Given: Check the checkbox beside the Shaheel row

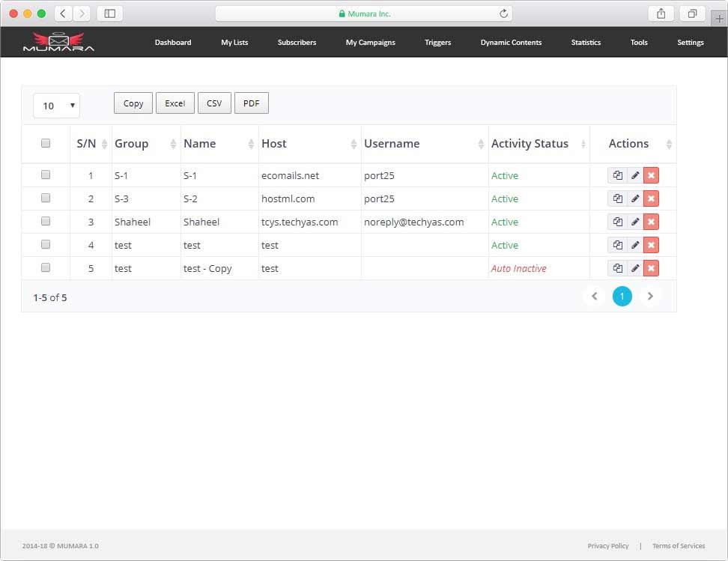Looking at the screenshot, I should pos(46,221).
